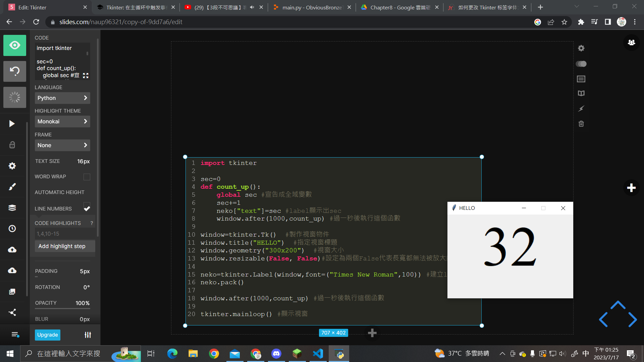Open the Frame dropdown showing None
The image size is (644, 362).
62,145
